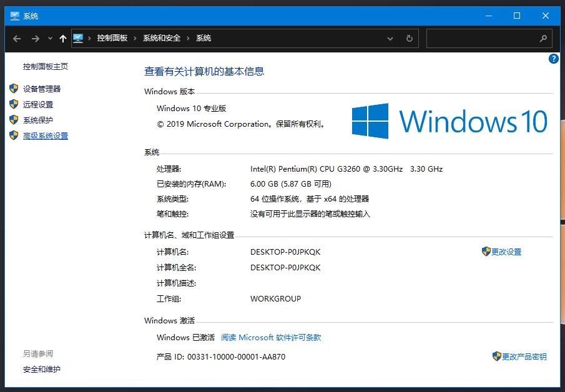The image size is (565, 392).
Task: Expand the address bar history dropdown
Action: [x=390, y=39]
